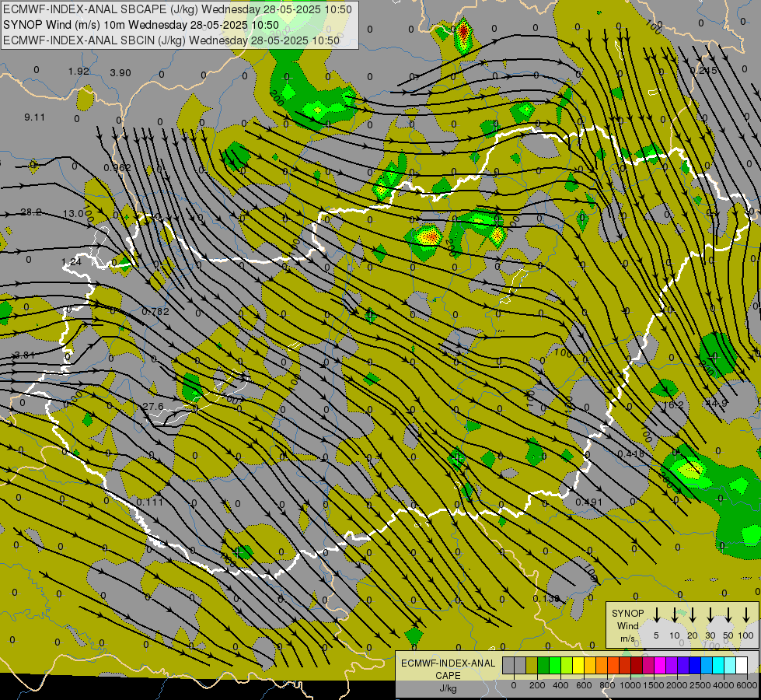The width and height of the screenshot is (761, 700).
Task: Click the 'J/kg' unit label in the legend
Action: coord(448,688)
